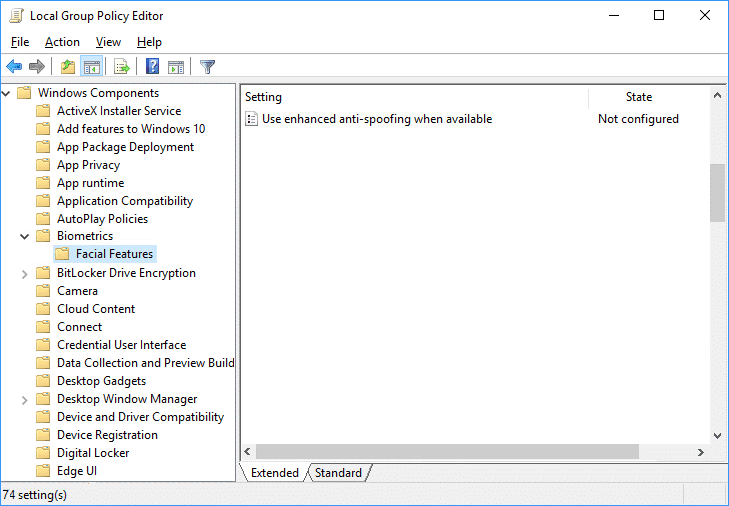This screenshot has width=729, height=506.
Task: Click the Filter funnel toolbar icon
Action: pos(207,67)
